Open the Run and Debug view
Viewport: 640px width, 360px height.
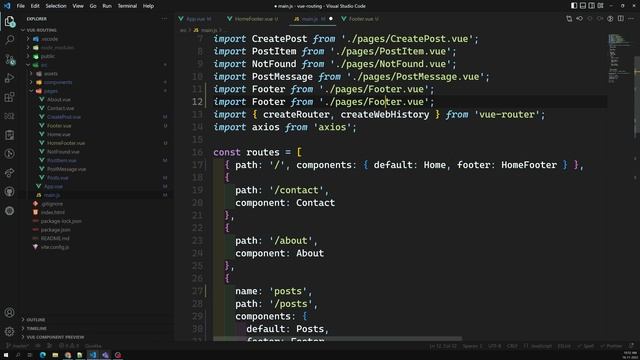(10, 78)
